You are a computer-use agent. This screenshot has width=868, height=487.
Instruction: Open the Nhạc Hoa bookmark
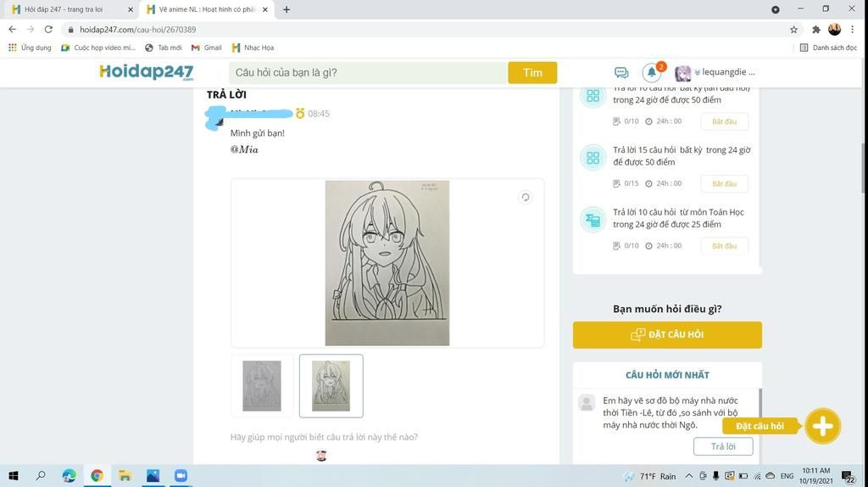(253, 48)
